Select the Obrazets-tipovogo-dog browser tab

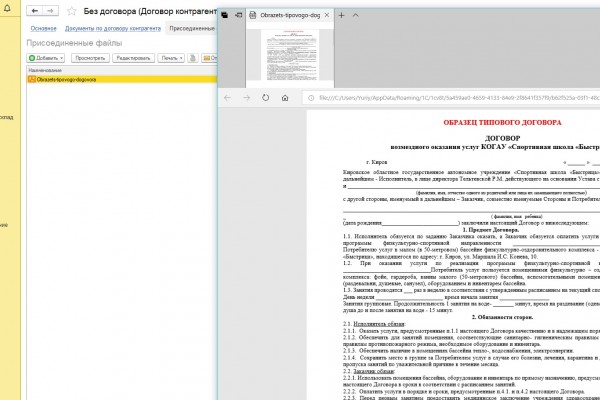tap(290, 15)
